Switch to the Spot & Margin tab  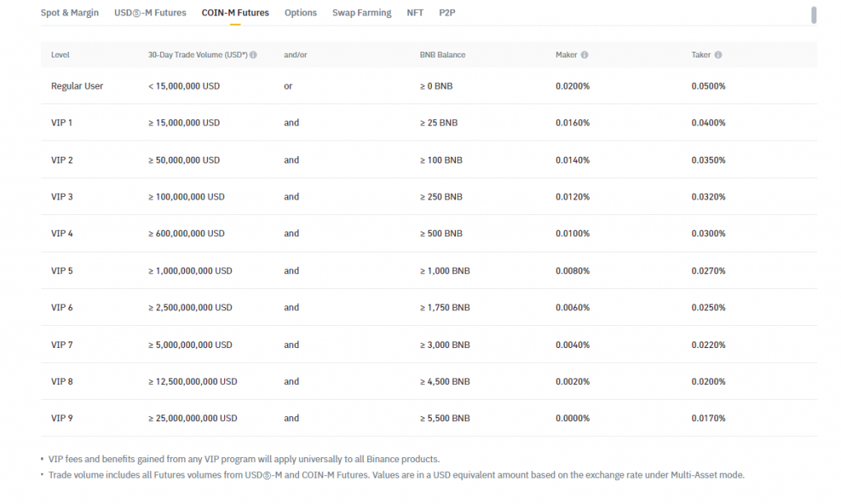pos(70,13)
